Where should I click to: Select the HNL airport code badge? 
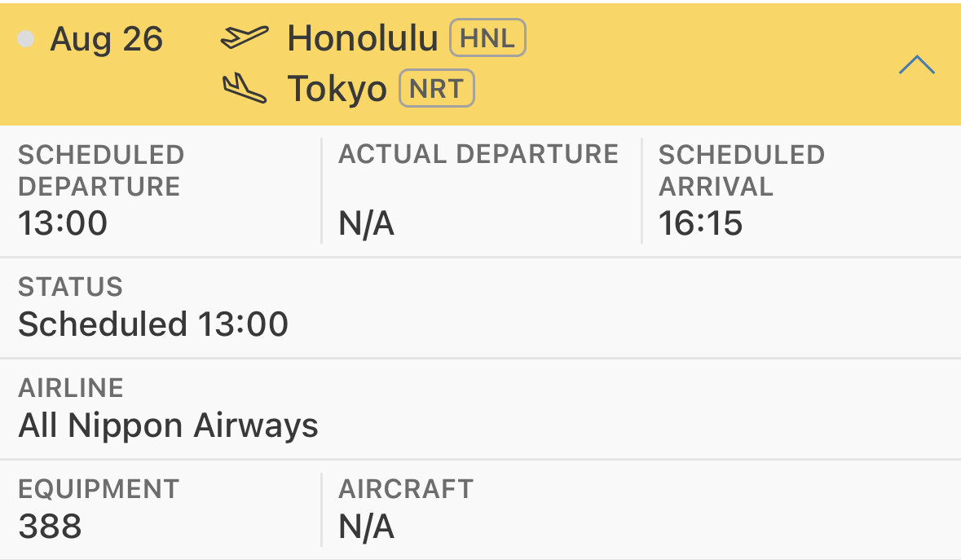point(488,38)
